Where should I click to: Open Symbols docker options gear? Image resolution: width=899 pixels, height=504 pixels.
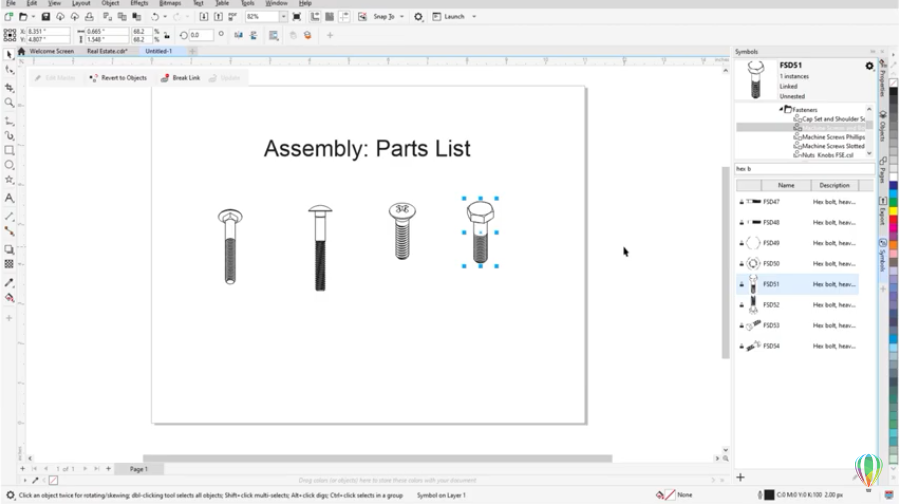click(x=869, y=66)
